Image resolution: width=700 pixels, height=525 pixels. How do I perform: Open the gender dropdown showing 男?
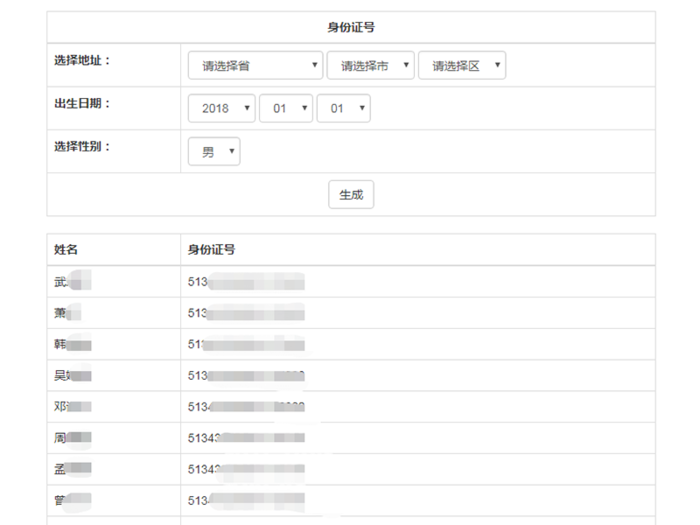coord(214,151)
